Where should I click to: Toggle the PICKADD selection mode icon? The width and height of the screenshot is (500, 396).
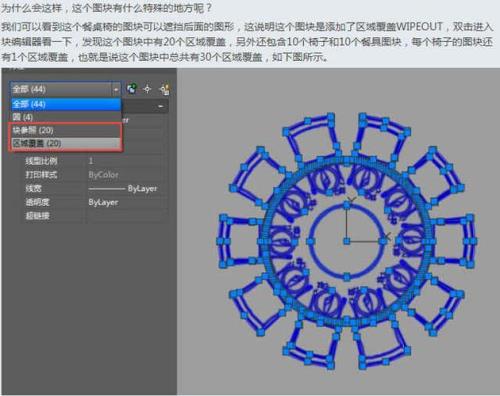tap(132, 89)
